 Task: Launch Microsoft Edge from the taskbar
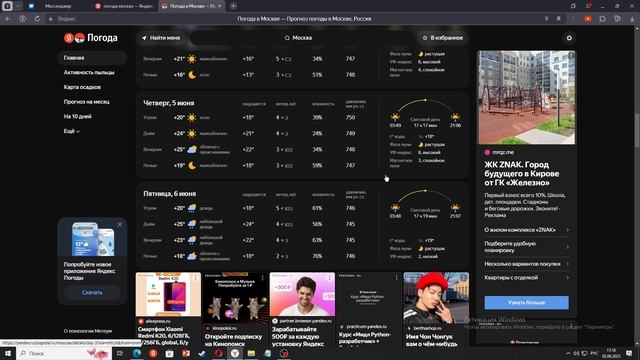(137, 353)
